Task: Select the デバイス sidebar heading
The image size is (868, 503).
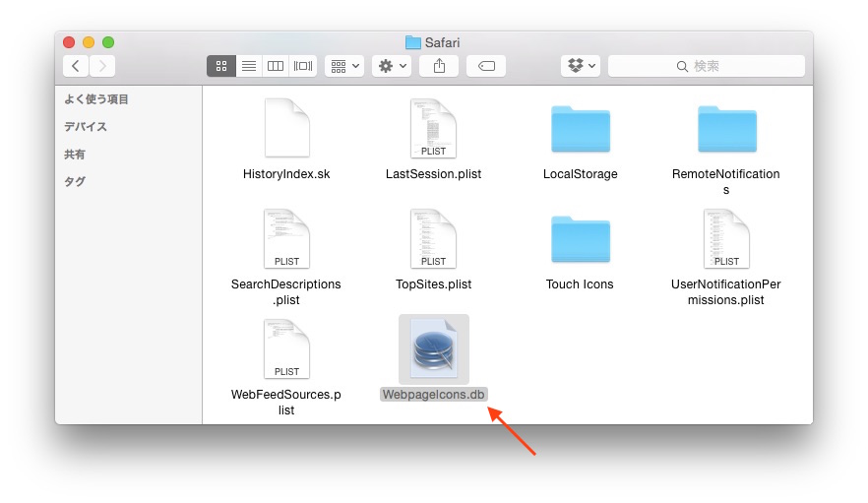Action: coord(86,127)
